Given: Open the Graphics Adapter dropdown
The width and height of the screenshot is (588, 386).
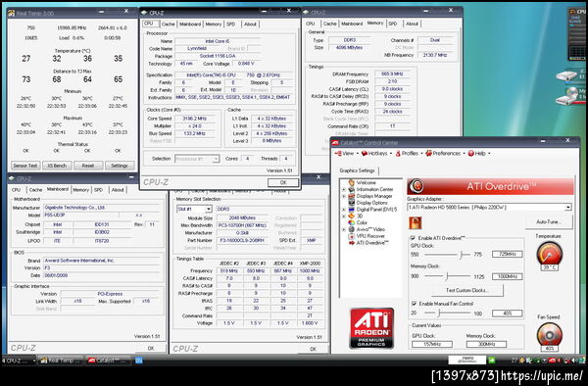Looking at the screenshot, I should (x=568, y=208).
